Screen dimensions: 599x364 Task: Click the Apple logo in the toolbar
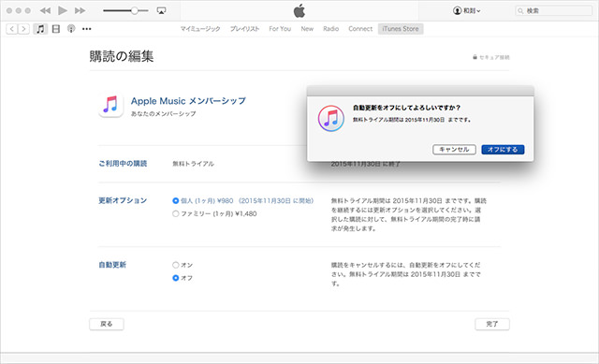(x=299, y=10)
